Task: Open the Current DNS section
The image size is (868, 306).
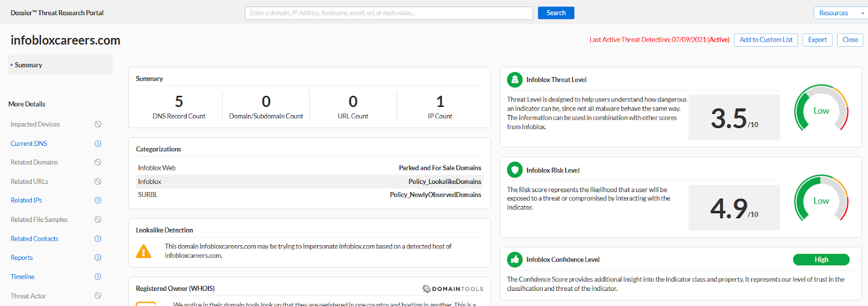Action: point(29,144)
